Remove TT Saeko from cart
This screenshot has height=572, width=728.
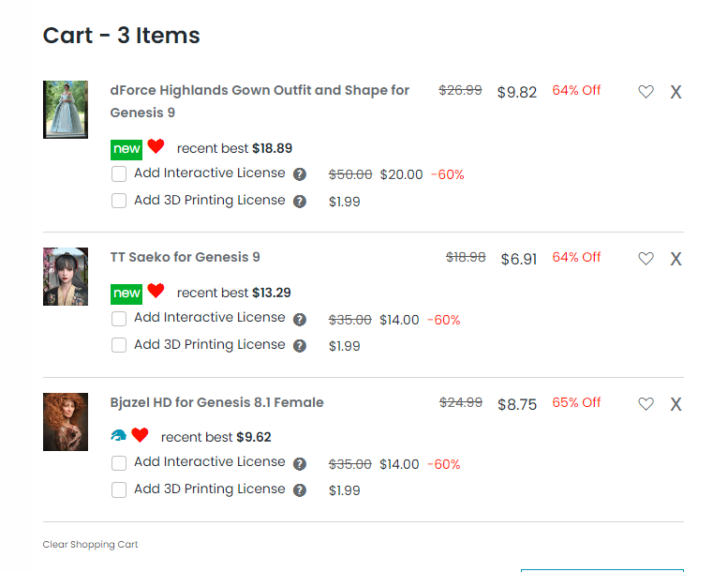(676, 259)
